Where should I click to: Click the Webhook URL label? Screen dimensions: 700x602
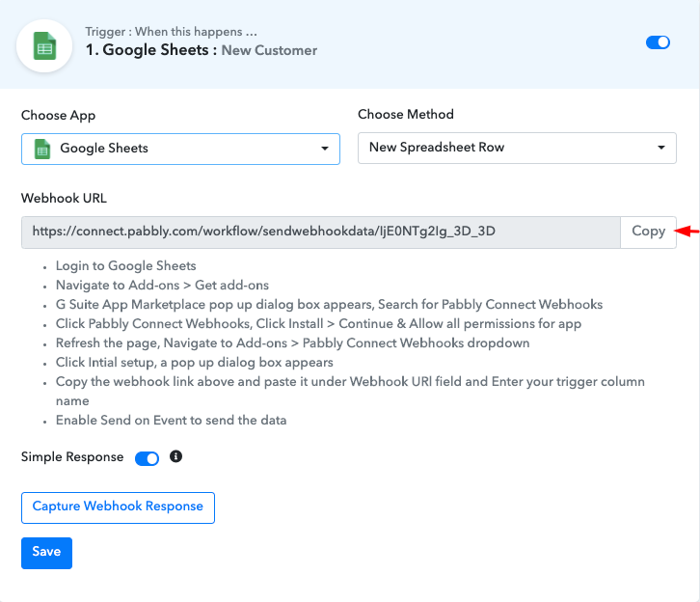64,199
